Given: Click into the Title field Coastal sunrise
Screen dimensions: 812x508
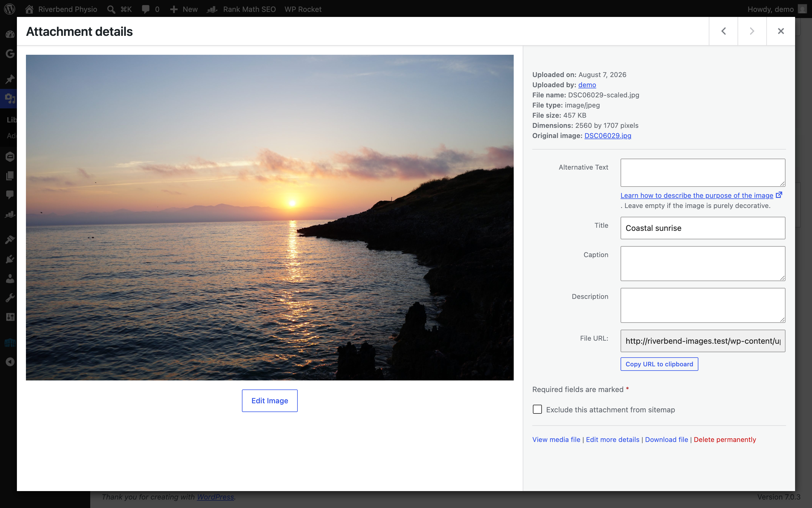Looking at the screenshot, I should coord(703,228).
